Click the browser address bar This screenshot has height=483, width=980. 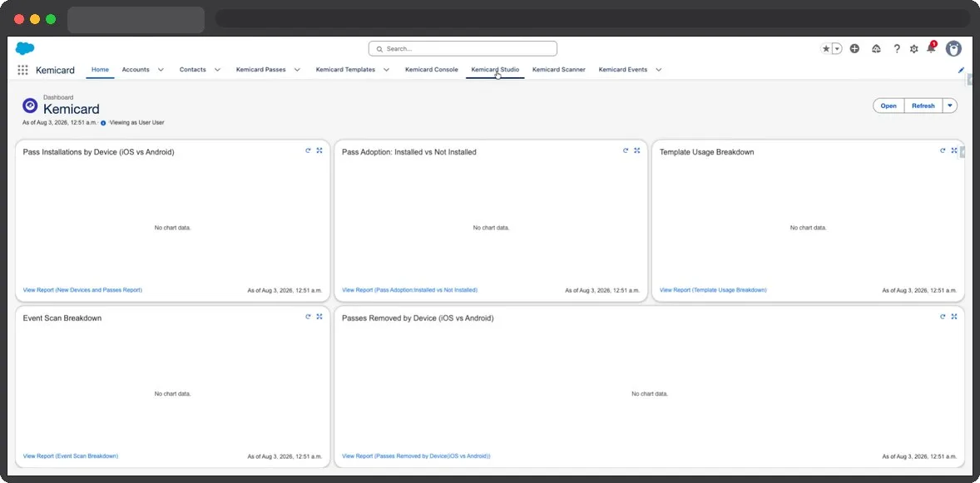click(x=592, y=19)
